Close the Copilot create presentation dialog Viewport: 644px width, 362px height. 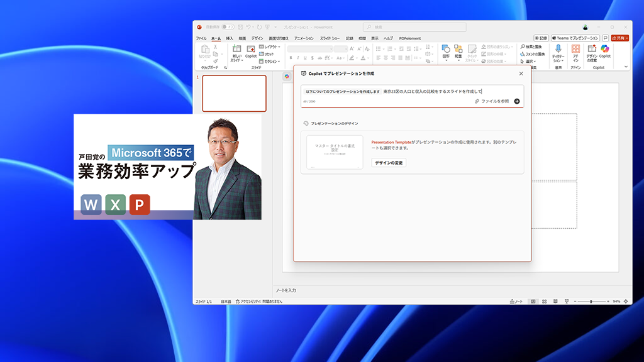521,74
